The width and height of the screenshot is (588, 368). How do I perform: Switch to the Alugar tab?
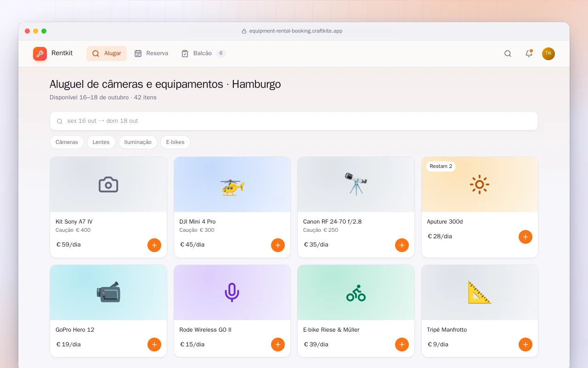107,53
